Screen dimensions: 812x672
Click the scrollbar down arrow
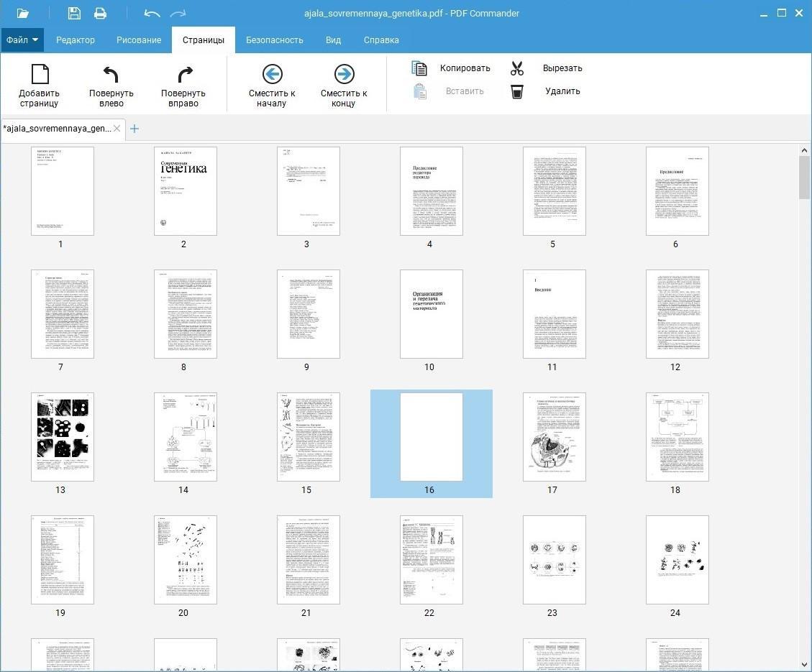point(804,665)
